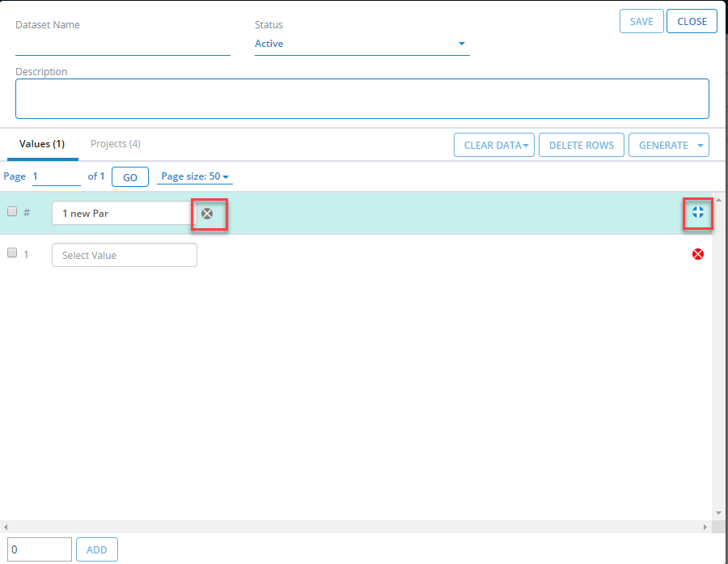Open the CLEAR DATA dropdown

pyautogui.click(x=494, y=144)
